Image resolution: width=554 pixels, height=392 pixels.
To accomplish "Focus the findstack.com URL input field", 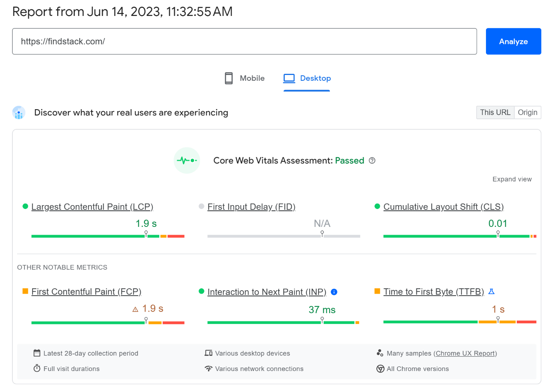I will tap(244, 41).
